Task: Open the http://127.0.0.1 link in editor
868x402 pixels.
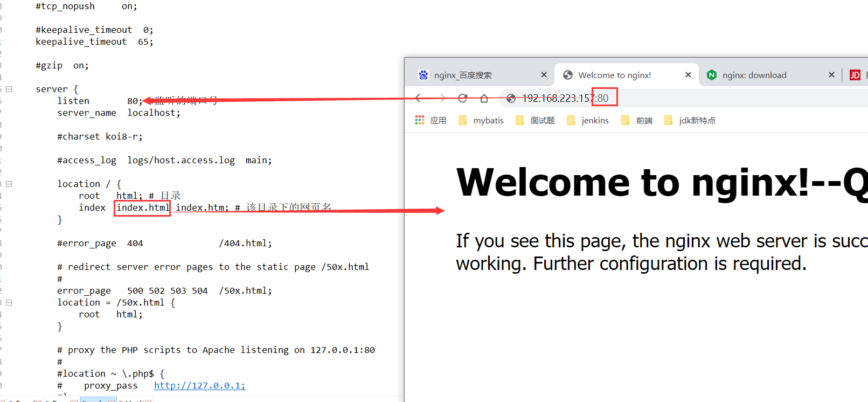Action: tap(199, 385)
